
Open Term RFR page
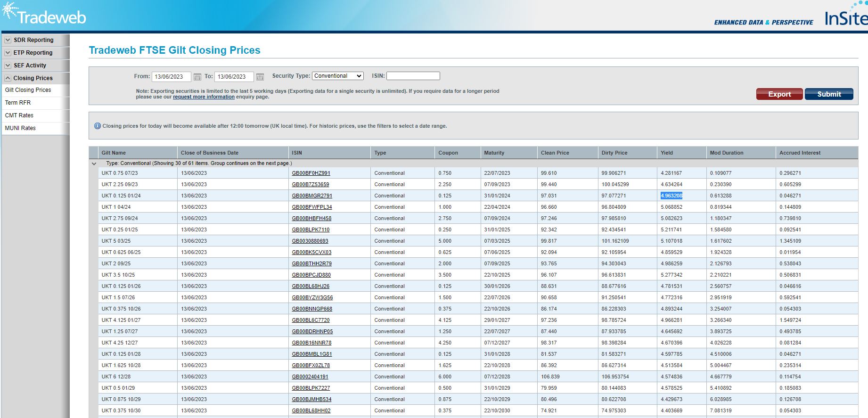click(x=18, y=103)
